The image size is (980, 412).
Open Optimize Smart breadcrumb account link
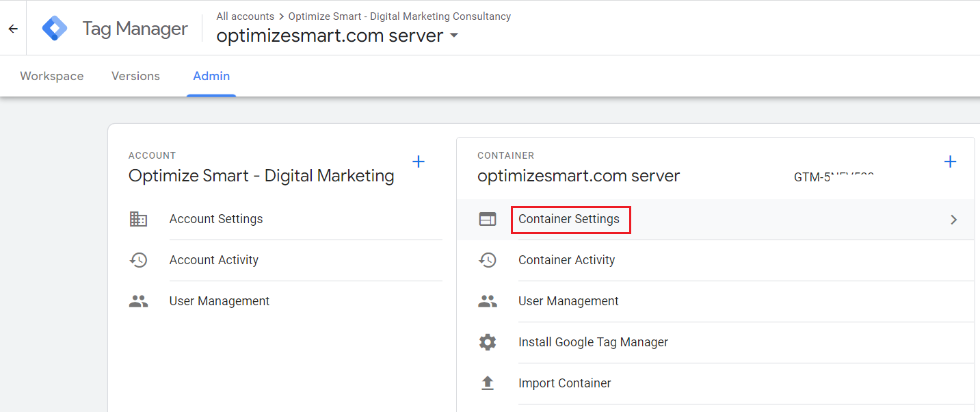[x=399, y=16]
